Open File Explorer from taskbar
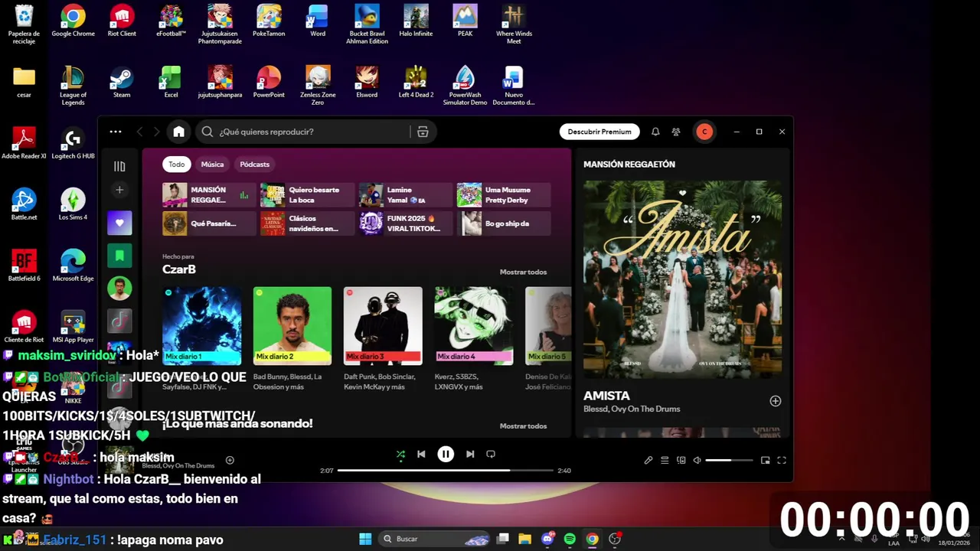 coord(524,539)
